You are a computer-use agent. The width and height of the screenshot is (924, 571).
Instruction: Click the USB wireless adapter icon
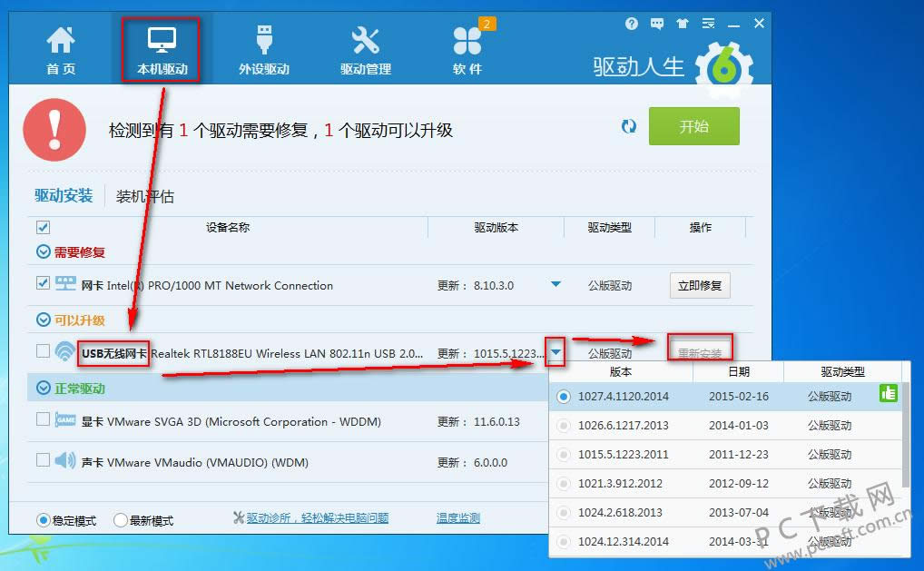64,352
